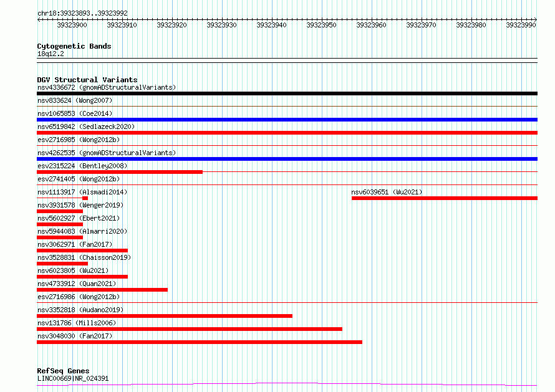Click ruler position 39323990
This screenshot has width=555, height=392.
(521, 25)
